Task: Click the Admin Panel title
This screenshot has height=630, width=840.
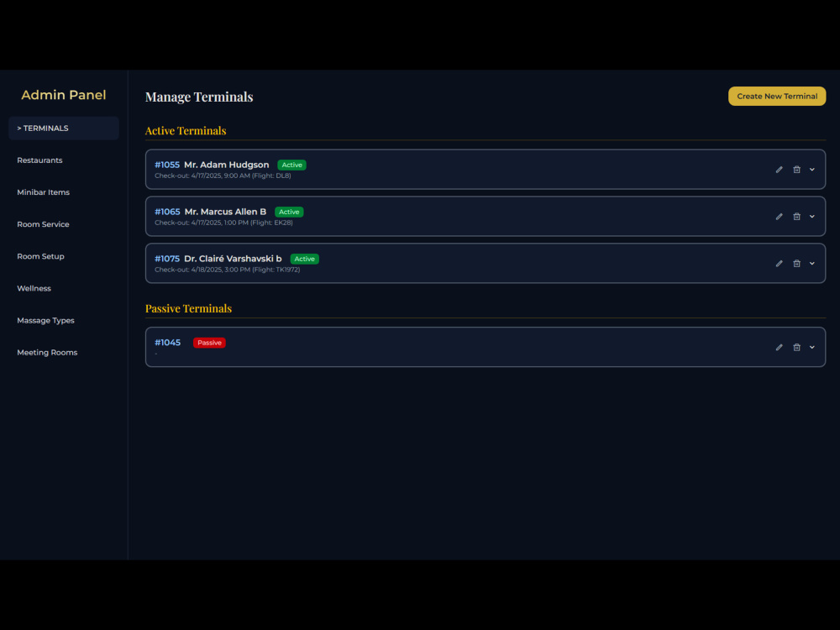Action: click(64, 95)
